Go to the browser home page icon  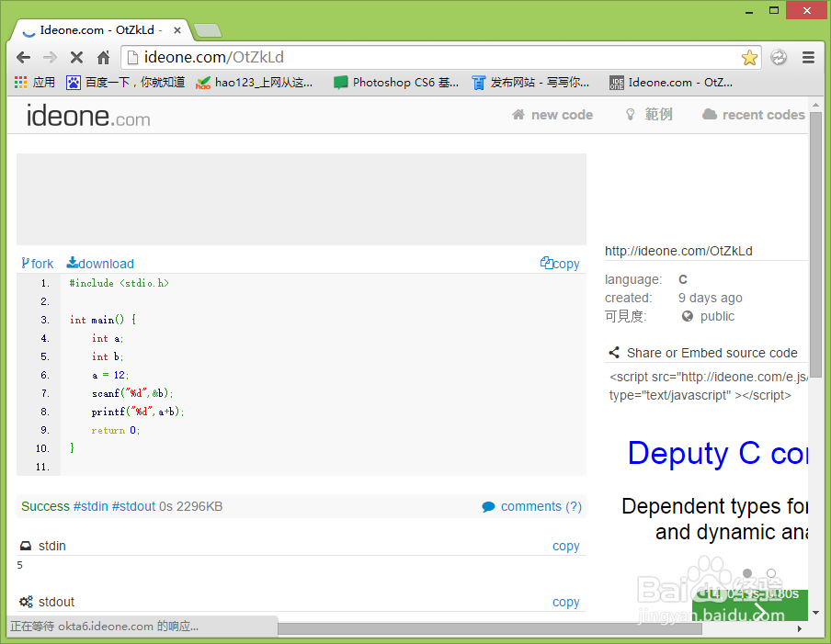103,57
